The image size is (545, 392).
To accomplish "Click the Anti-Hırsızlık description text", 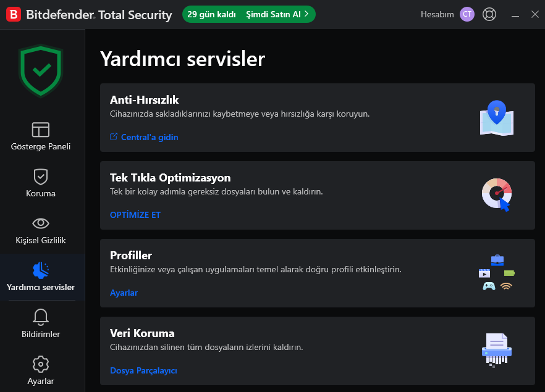I will click(240, 114).
